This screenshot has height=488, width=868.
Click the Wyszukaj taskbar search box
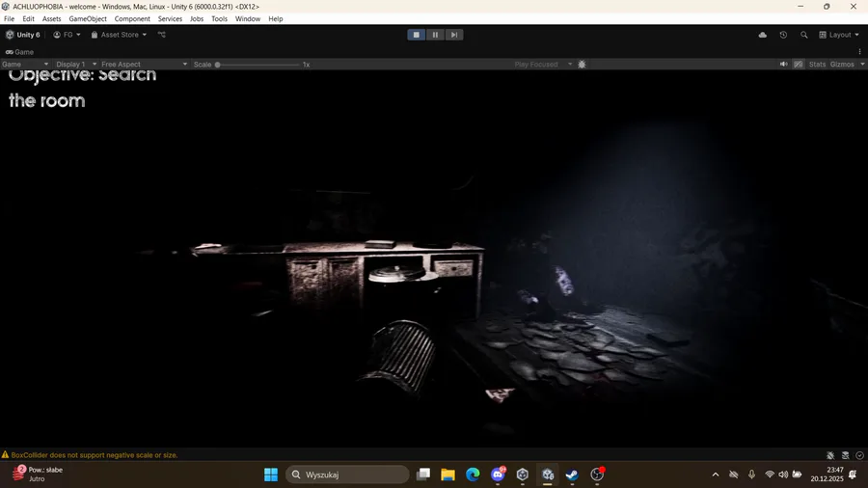tap(347, 474)
